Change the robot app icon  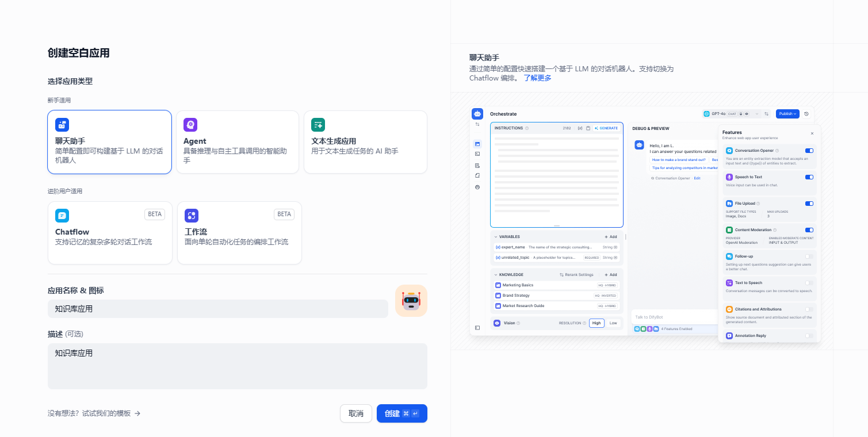click(x=411, y=301)
